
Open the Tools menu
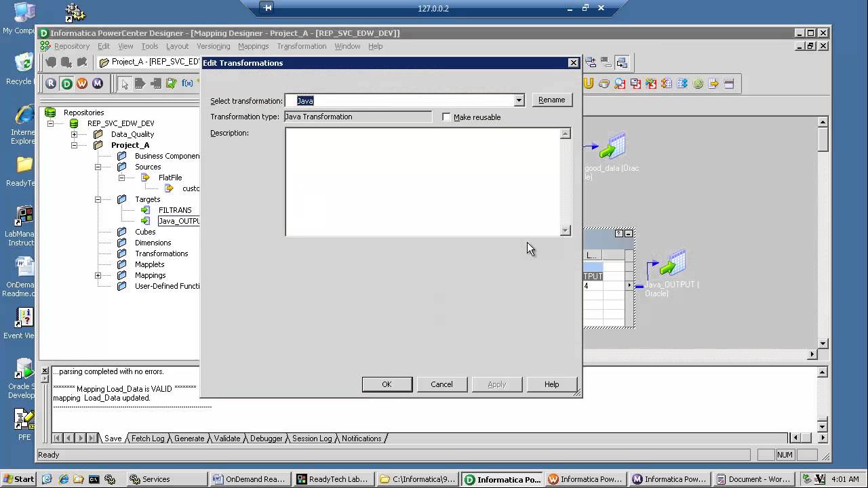point(150,46)
